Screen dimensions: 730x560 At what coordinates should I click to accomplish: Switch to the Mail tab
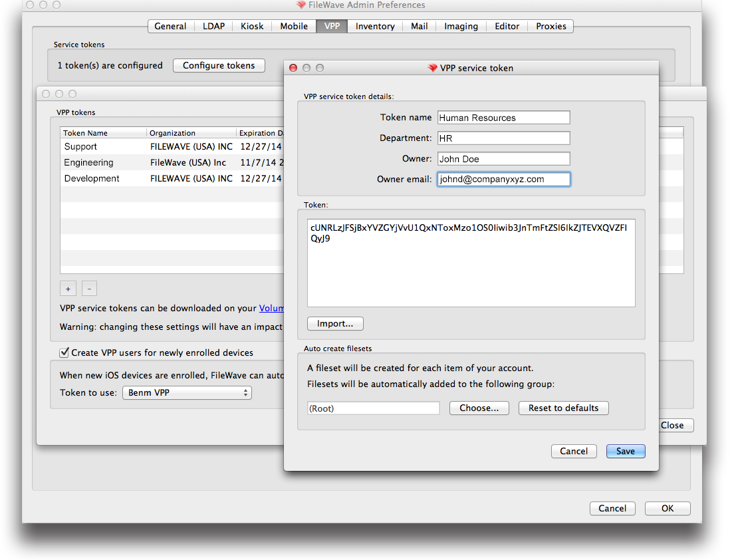[419, 26]
